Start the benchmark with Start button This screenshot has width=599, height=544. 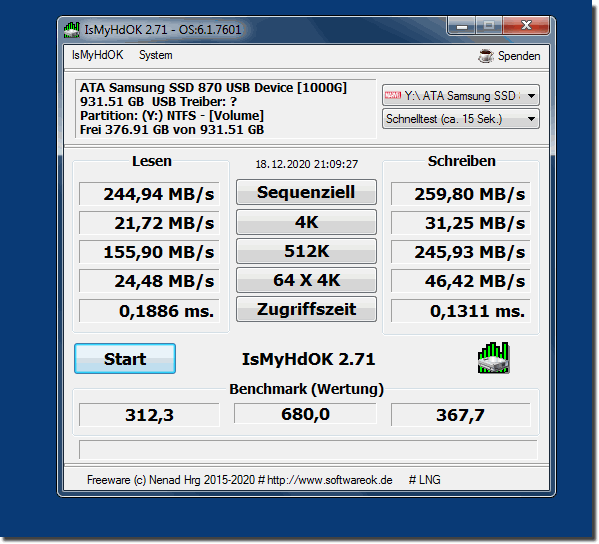click(x=125, y=359)
